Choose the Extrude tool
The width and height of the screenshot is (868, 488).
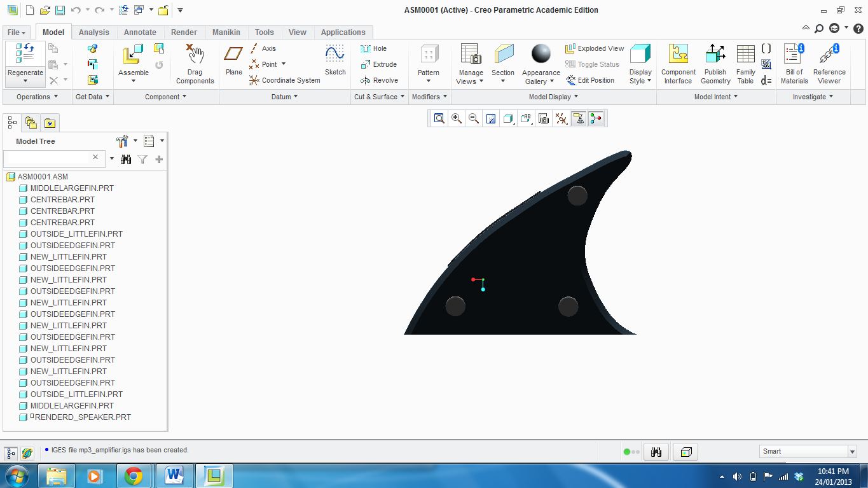pos(378,64)
